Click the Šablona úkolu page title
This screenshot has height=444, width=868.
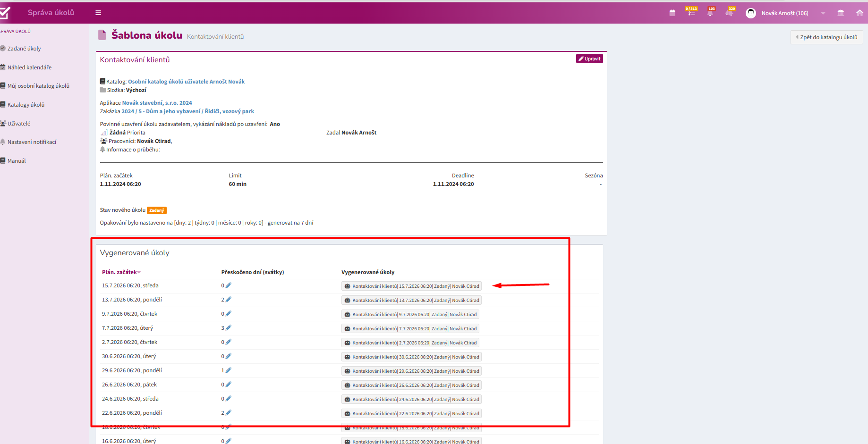click(147, 35)
